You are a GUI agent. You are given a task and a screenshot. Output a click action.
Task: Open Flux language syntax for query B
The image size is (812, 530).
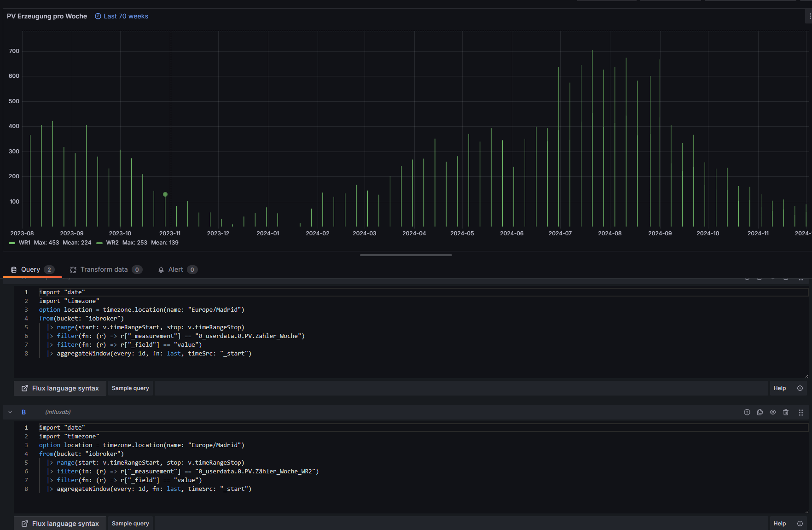click(x=60, y=524)
